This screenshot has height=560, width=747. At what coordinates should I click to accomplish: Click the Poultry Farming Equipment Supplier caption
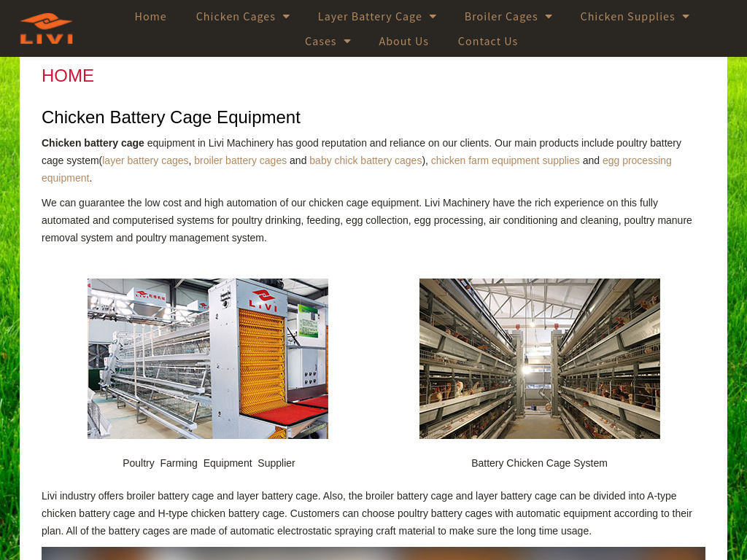click(209, 463)
